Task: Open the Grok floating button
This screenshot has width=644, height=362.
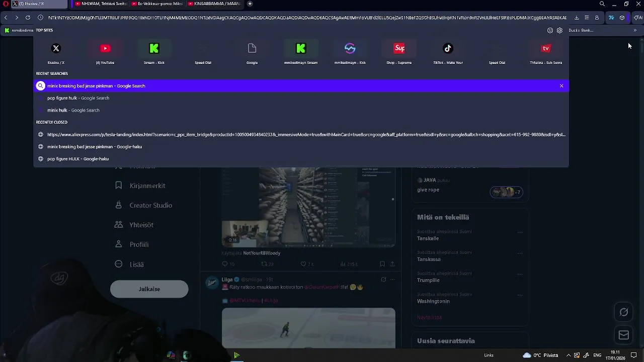Action: coord(624,312)
